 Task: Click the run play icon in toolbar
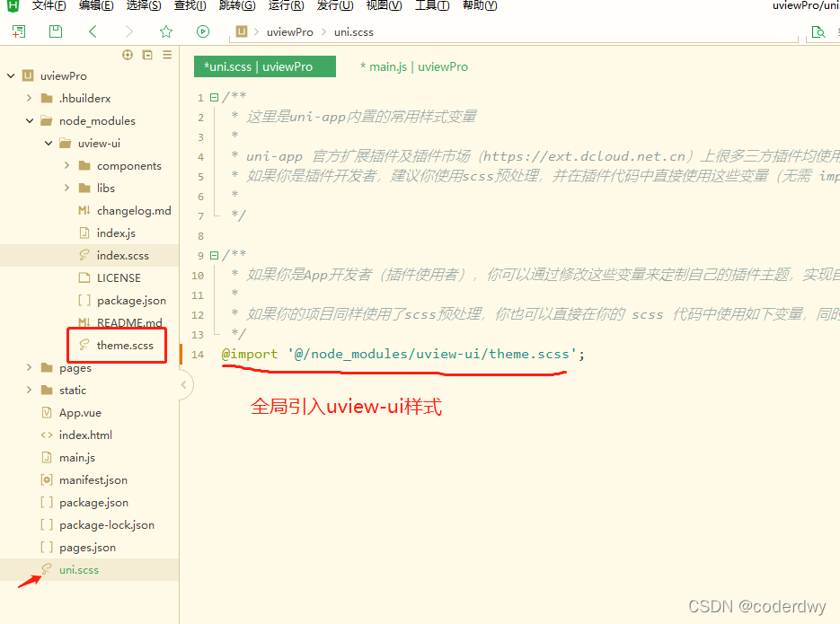[x=203, y=31]
